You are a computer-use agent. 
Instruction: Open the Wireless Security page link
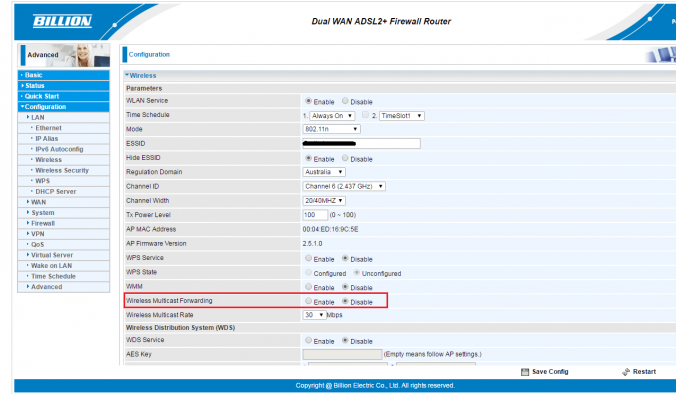pos(62,170)
